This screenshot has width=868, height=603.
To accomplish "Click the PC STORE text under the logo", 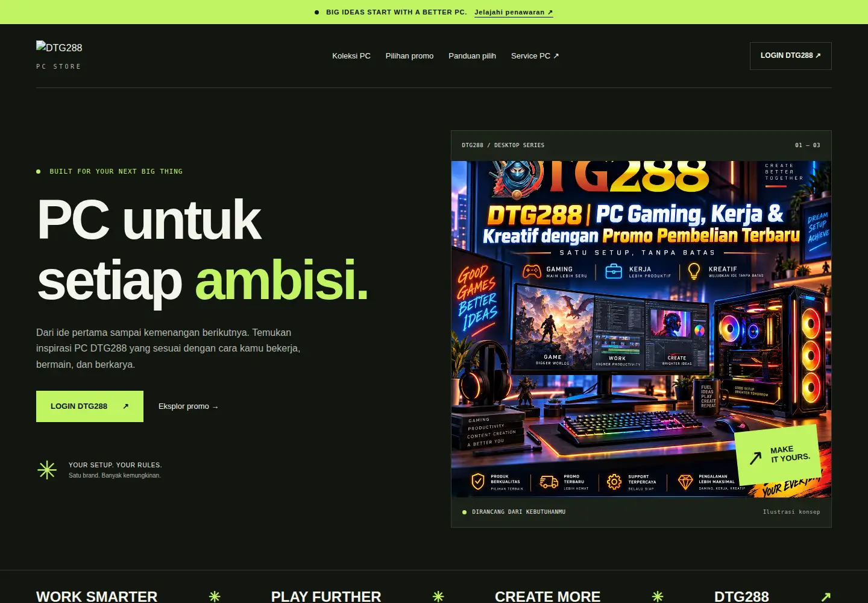I will [x=58, y=66].
